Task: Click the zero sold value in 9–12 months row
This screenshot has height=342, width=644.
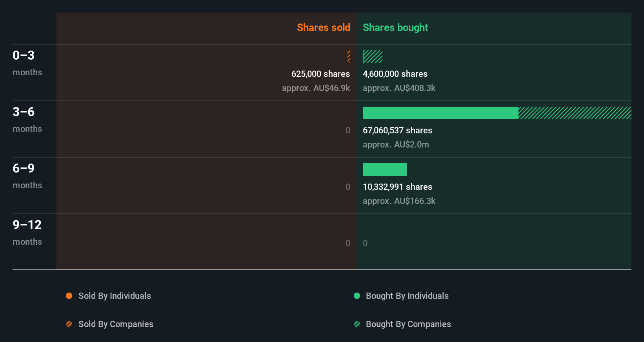Action: 348,243
